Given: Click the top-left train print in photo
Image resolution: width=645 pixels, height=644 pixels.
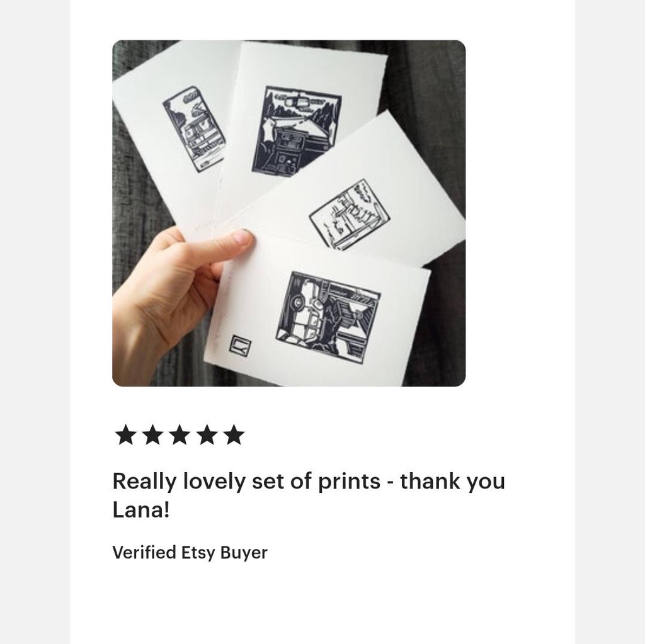Looking at the screenshot, I should pos(194,128).
